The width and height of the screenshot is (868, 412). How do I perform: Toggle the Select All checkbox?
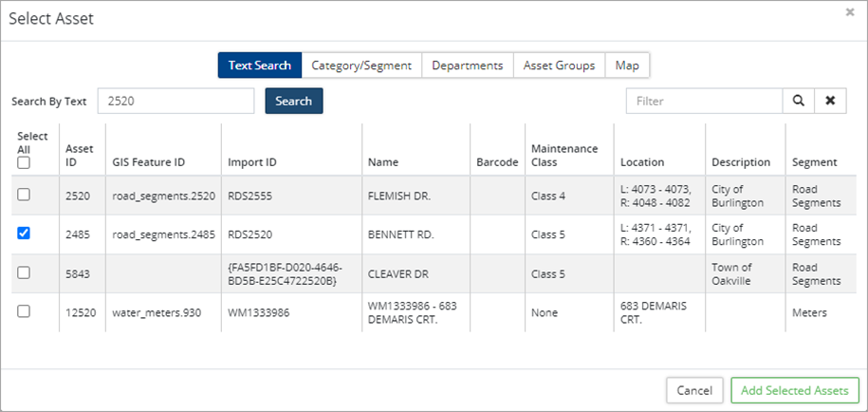[x=24, y=162]
